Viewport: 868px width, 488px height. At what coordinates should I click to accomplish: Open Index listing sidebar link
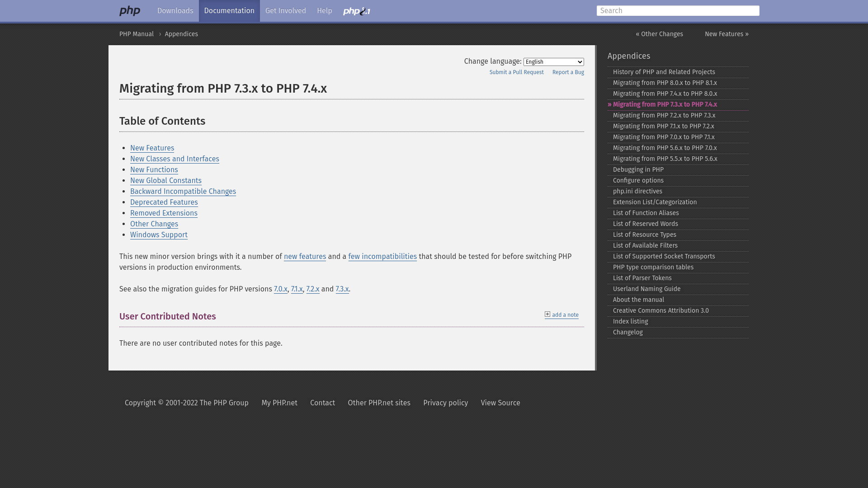[x=678, y=322]
